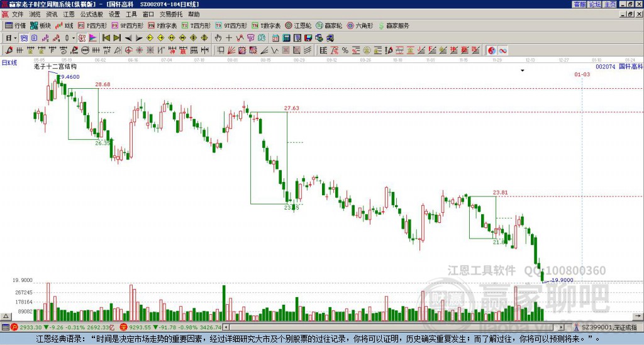Click the 客服 button in title bar
This screenshot has width=644, height=345.
tap(579, 4)
